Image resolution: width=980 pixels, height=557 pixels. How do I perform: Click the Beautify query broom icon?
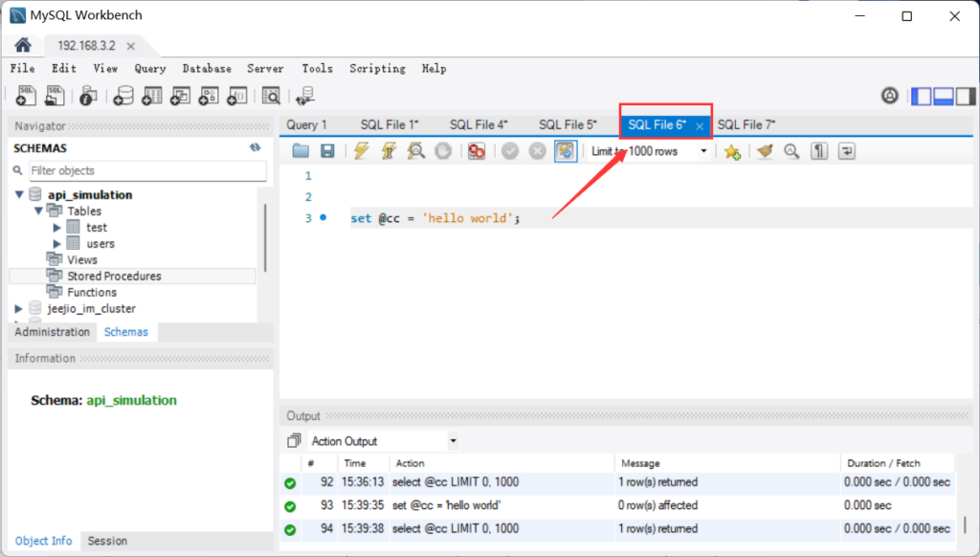coord(764,151)
